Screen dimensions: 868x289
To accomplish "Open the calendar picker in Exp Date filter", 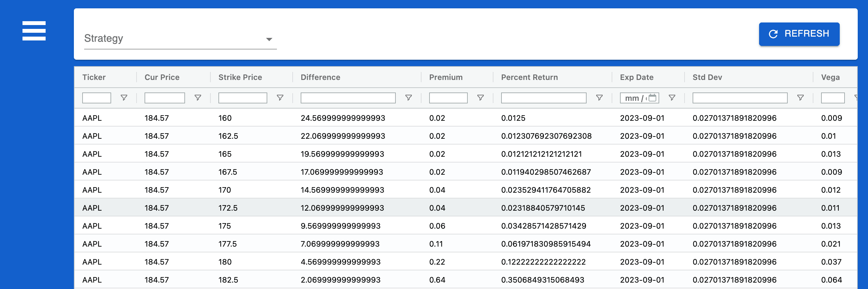I will 652,98.
